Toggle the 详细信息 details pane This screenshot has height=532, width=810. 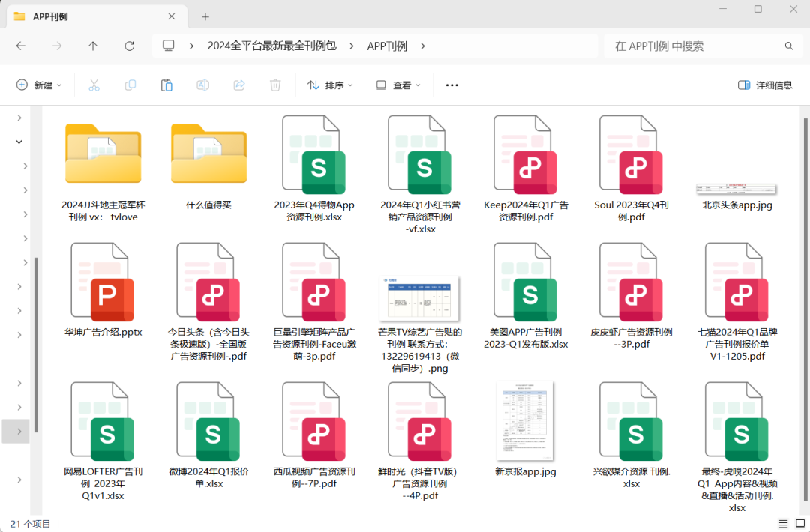coord(765,85)
